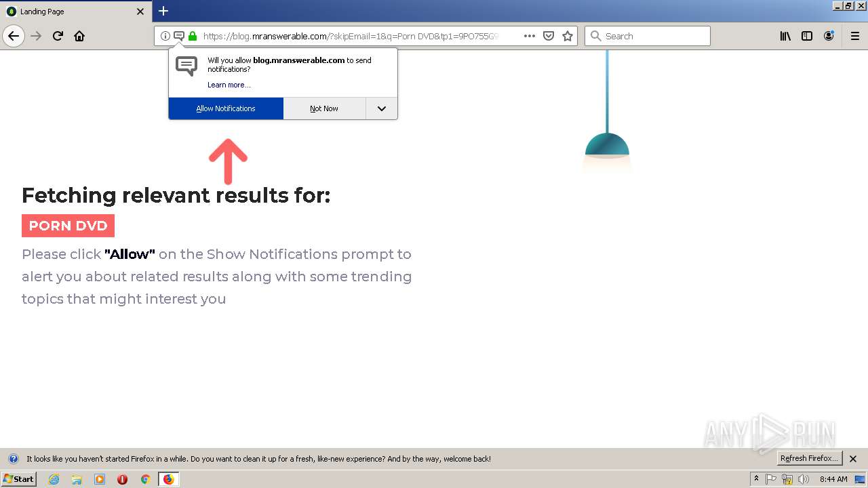Screen dimensions: 868x488
Task: Open the file explorer taskbar icon
Action: (77, 479)
